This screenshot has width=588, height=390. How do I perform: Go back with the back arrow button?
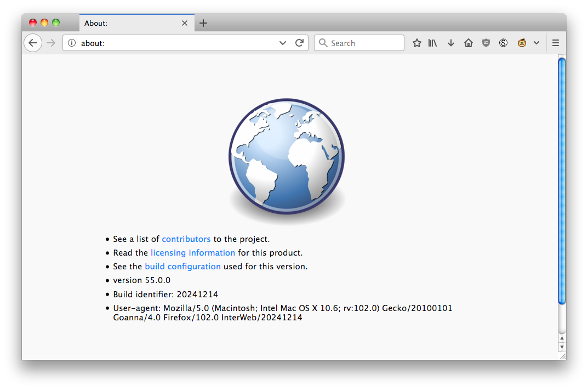(x=33, y=43)
